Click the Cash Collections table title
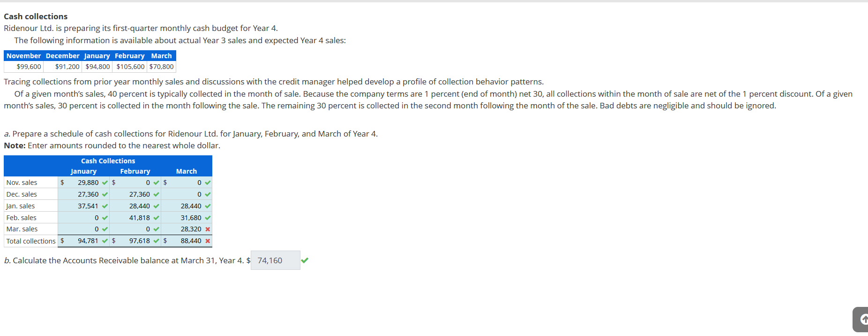 point(108,160)
